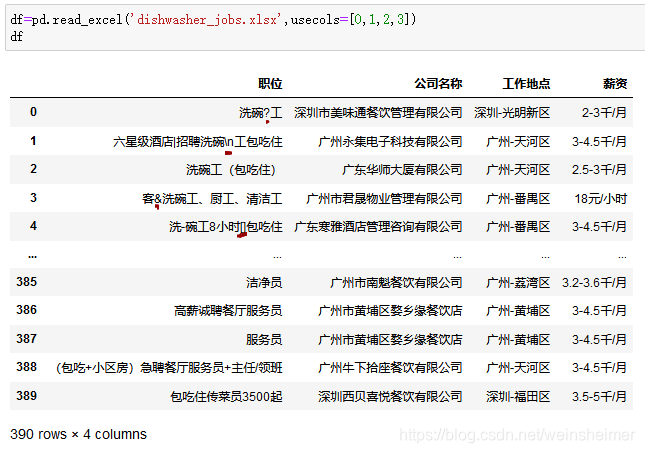Click the cell 洗碗?工
This screenshot has height=453, width=645.
[261, 113]
